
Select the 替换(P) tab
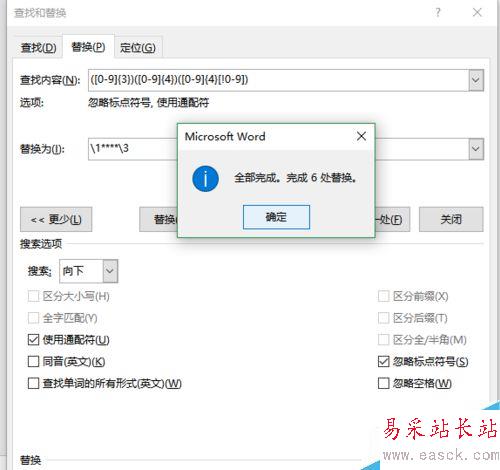coord(88,47)
